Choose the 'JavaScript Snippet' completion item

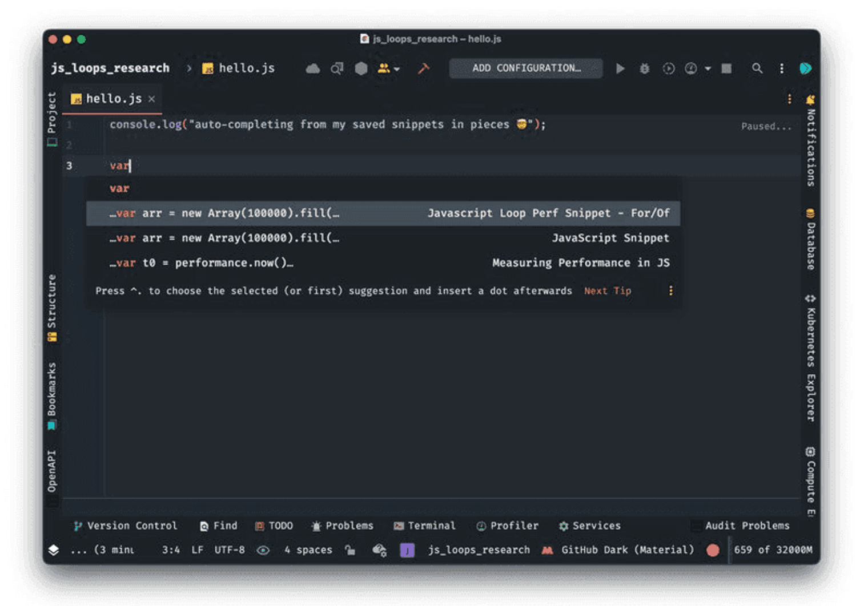coord(383,238)
